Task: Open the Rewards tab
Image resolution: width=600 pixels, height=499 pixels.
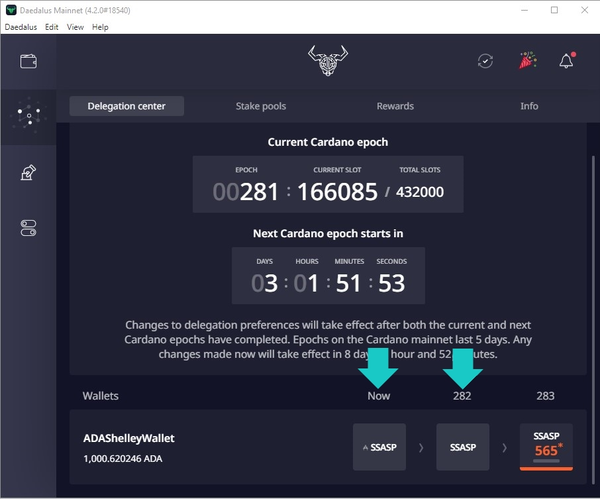Action: coord(395,106)
